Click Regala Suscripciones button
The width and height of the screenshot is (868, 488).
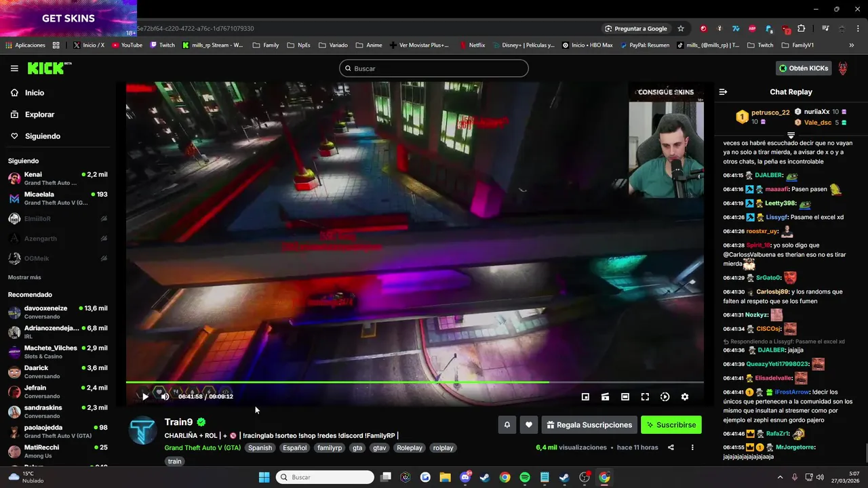pos(589,425)
